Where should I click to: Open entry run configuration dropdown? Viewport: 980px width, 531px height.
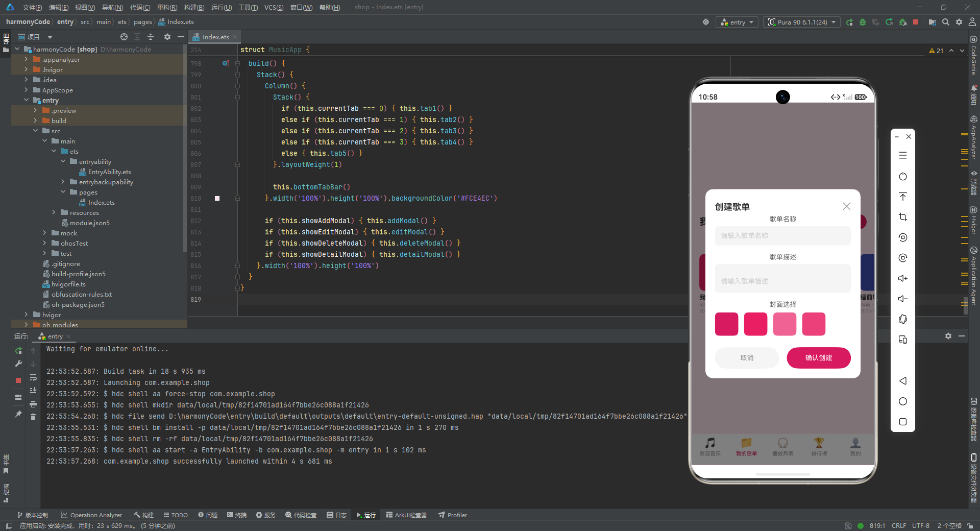737,22
